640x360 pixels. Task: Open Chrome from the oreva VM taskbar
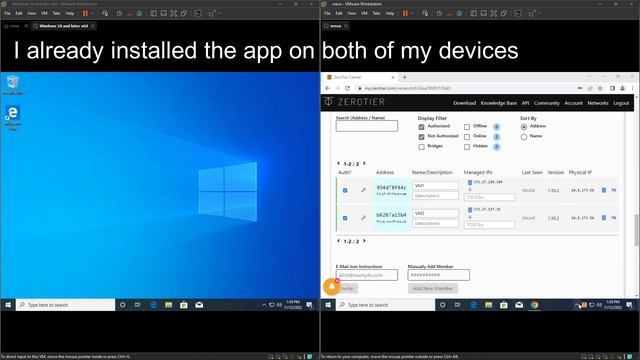click(x=534, y=305)
